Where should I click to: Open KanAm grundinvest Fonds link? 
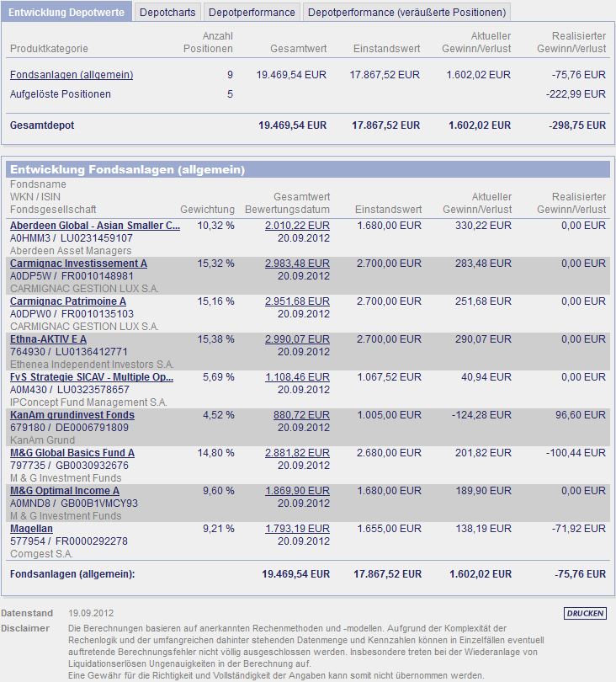coord(72,414)
